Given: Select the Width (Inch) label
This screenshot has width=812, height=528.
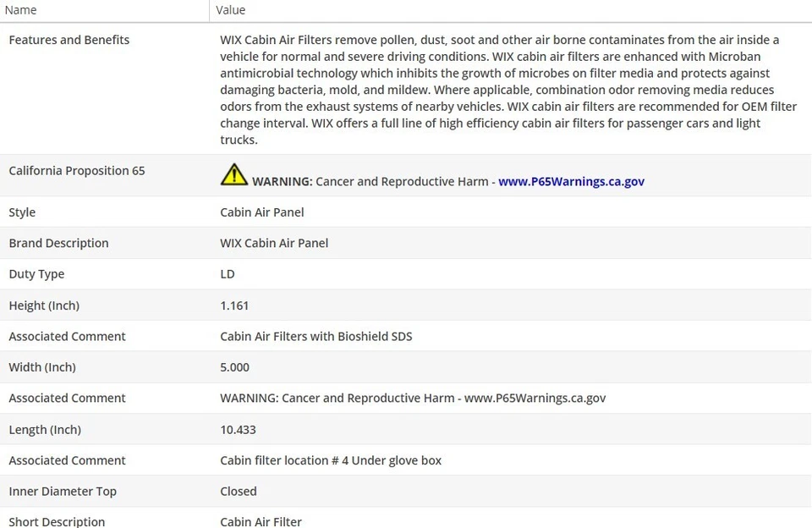Looking at the screenshot, I should [x=42, y=367].
